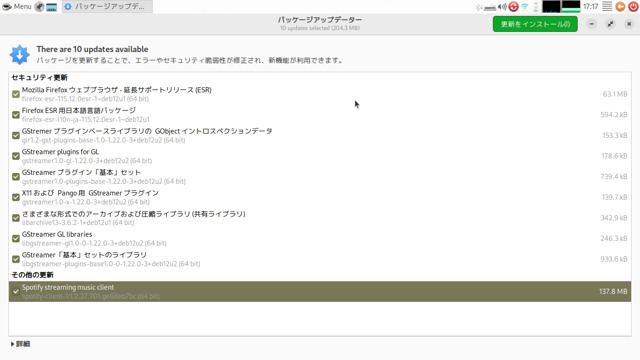Screen dimensions: 640x360
Task: Uncheck the Mozilla Firefox ESR update
Action: (16, 94)
